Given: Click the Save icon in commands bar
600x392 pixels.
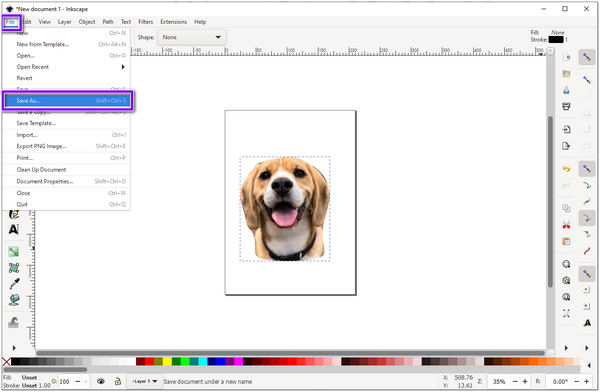Looking at the screenshot, I should [x=567, y=90].
